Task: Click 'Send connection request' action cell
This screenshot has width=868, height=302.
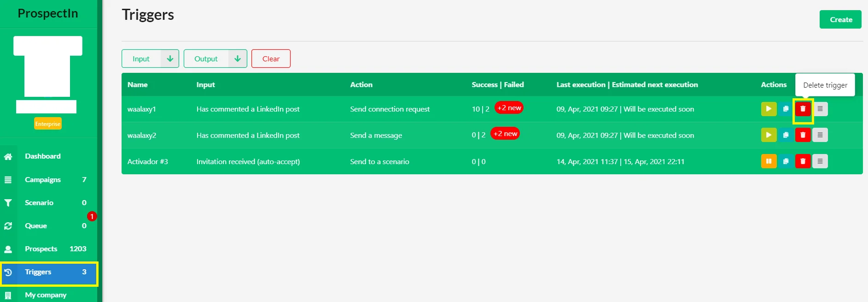Action: tap(390, 109)
